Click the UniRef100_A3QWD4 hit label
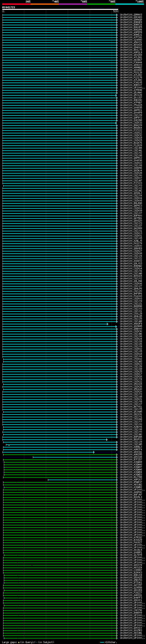Image resolution: width=146 pixels, height=644 pixels. click(131, 472)
